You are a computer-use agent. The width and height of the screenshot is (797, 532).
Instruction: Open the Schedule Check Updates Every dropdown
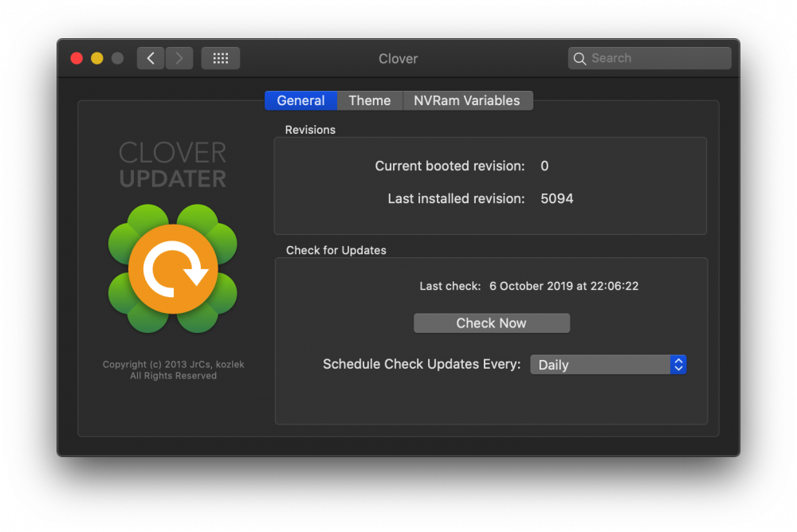[x=608, y=365]
